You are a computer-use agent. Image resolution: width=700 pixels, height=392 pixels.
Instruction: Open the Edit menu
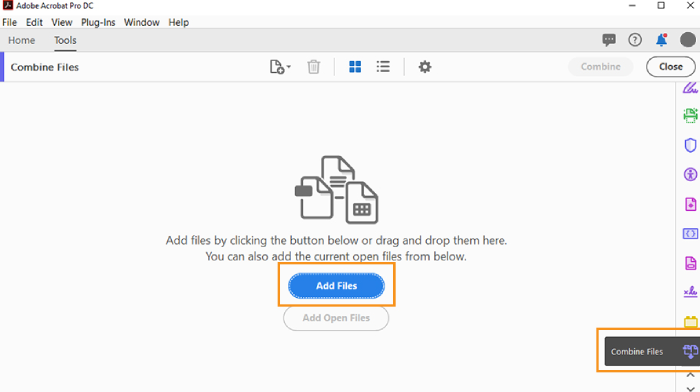(34, 22)
